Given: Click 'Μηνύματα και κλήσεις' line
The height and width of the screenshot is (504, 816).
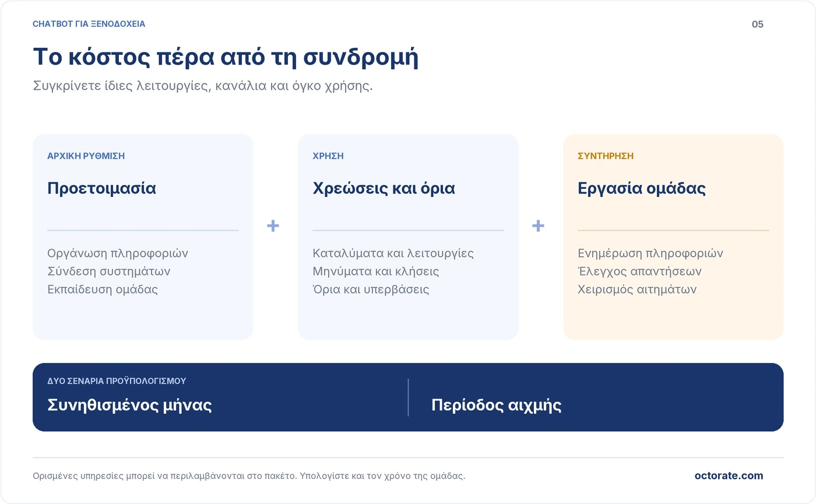Looking at the screenshot, I should tap(376, 272).
